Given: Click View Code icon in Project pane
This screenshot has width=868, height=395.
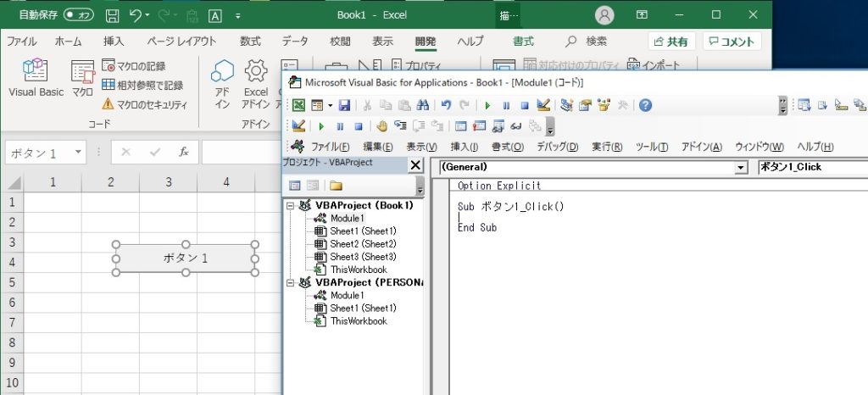Looking at the screenshot, I should click(294, 186).
